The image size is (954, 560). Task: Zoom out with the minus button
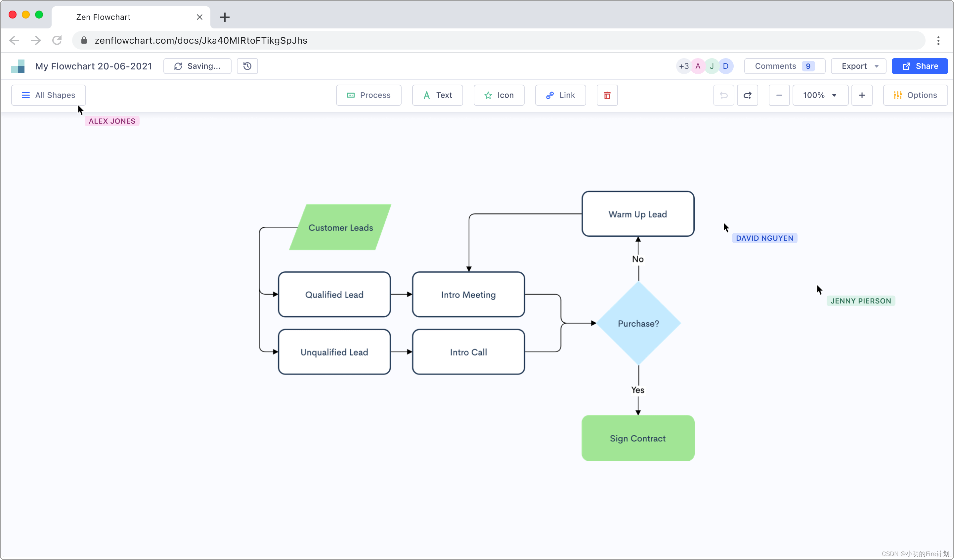779,95
